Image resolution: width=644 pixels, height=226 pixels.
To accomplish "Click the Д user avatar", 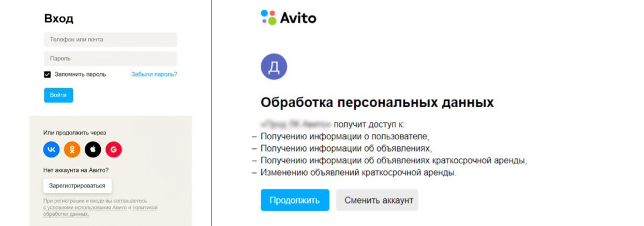I will tap(274, 67).
